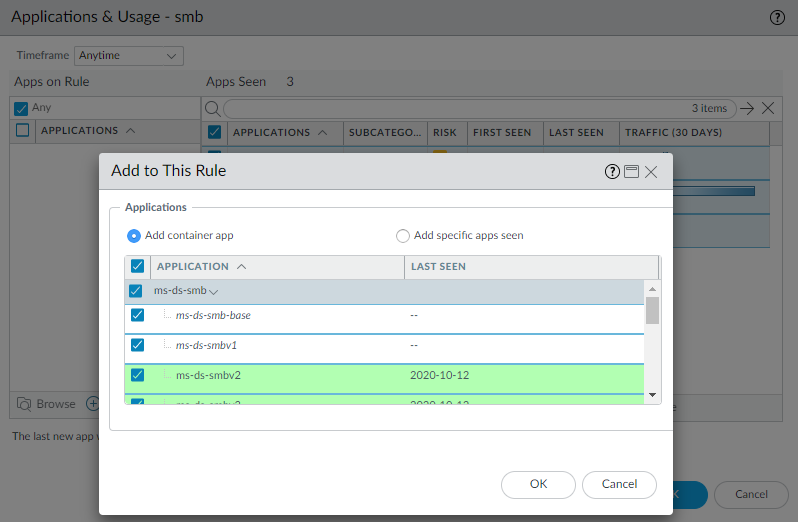Collapse the ms-ds-smb container chevron

214,292
